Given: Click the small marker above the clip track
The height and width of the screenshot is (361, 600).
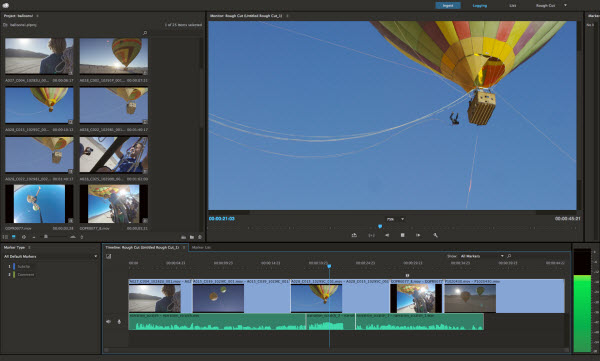Looking at the screenshot, I should [407, 275].
